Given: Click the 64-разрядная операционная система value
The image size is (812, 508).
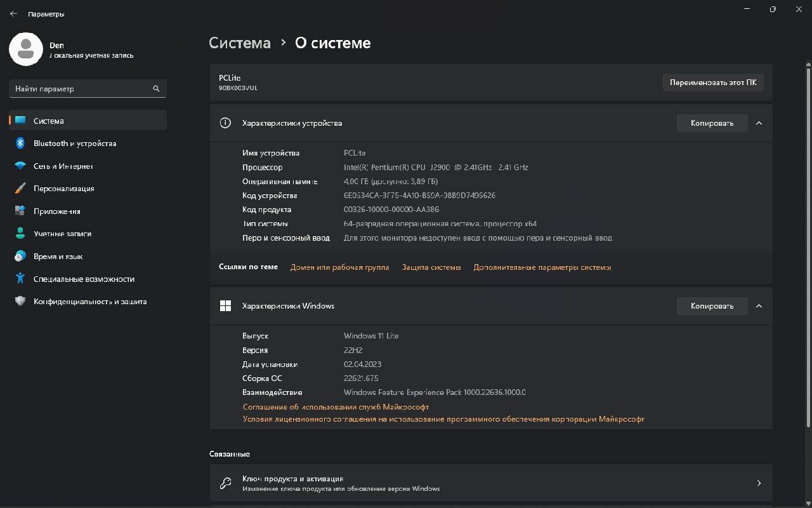Looking at the screenshot, I should coord(440,224).
